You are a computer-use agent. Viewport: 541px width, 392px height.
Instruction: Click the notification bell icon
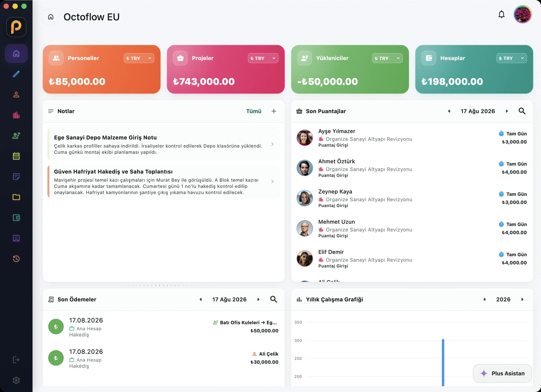coord(501,15)
